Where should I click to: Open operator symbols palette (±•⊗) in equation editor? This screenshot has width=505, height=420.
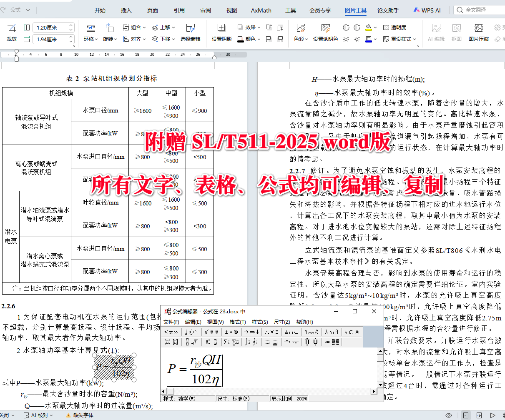[x=231, y=332]
